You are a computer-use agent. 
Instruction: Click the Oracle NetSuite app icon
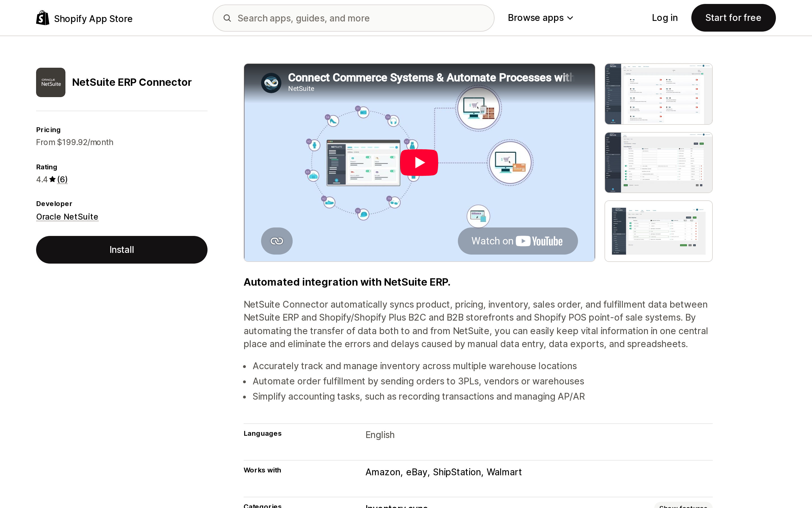51,82
